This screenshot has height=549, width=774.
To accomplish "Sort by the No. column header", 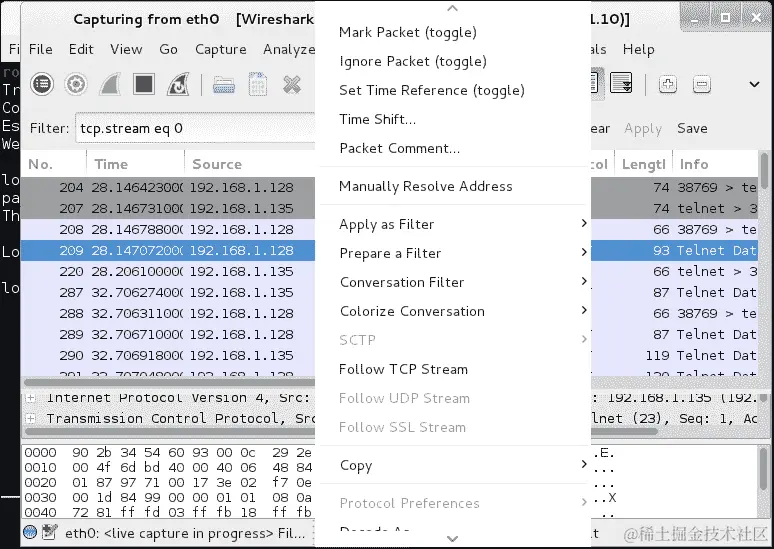I will point(53,164).
